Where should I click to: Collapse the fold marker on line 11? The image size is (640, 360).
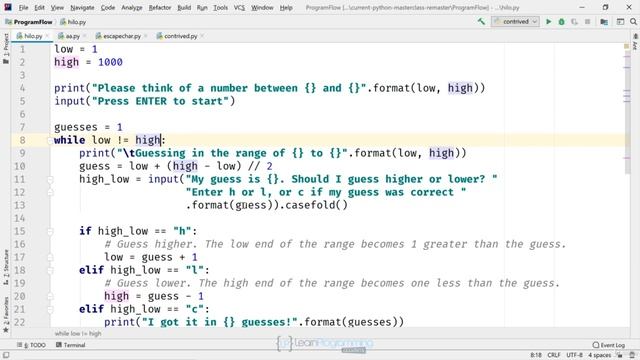(50, 179)
